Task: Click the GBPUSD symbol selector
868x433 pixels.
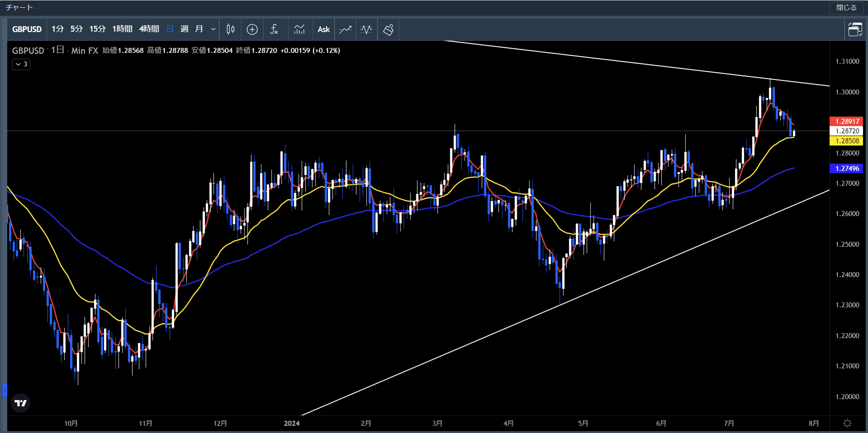Action: point(27,29)
